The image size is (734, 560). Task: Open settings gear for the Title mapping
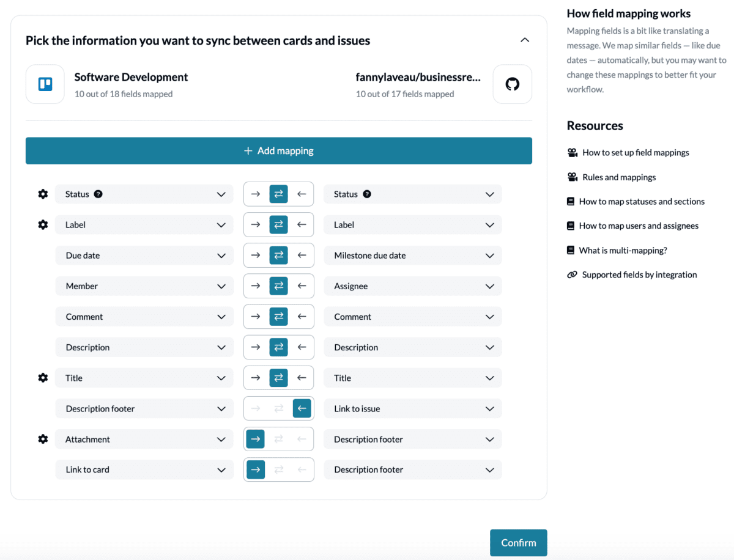43,378
